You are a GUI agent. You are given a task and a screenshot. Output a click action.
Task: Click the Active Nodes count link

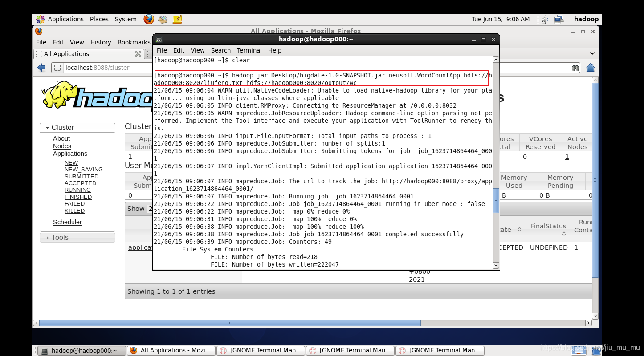[x=567, y=157]
